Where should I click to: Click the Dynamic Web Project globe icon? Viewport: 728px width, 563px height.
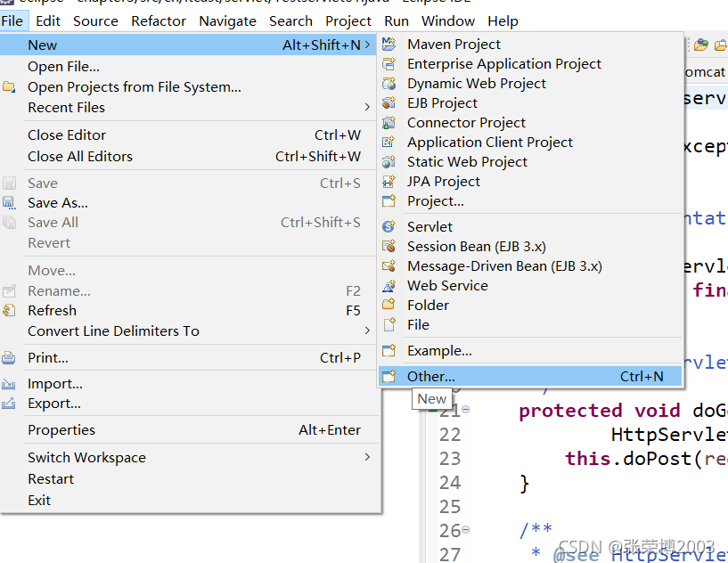tap(389, 84)
